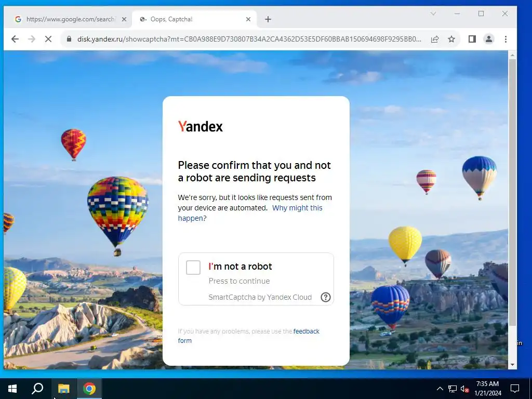This screenshot has width=532, height=399.
Task: Open the Chrome three-dot menu
Action: (506, 39)
